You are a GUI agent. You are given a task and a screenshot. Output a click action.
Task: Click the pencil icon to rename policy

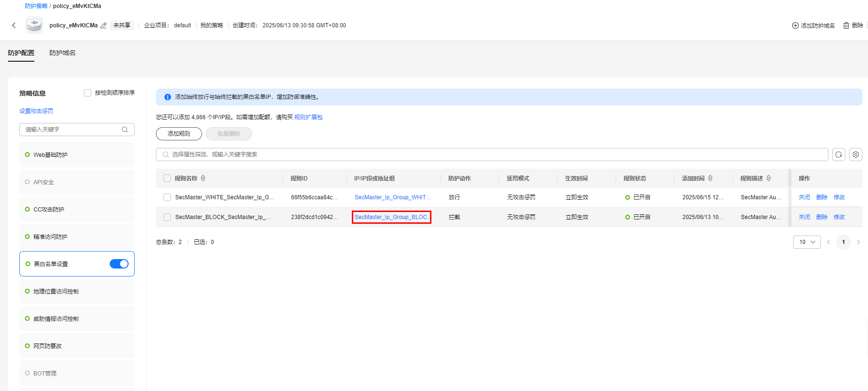(104, 25)
